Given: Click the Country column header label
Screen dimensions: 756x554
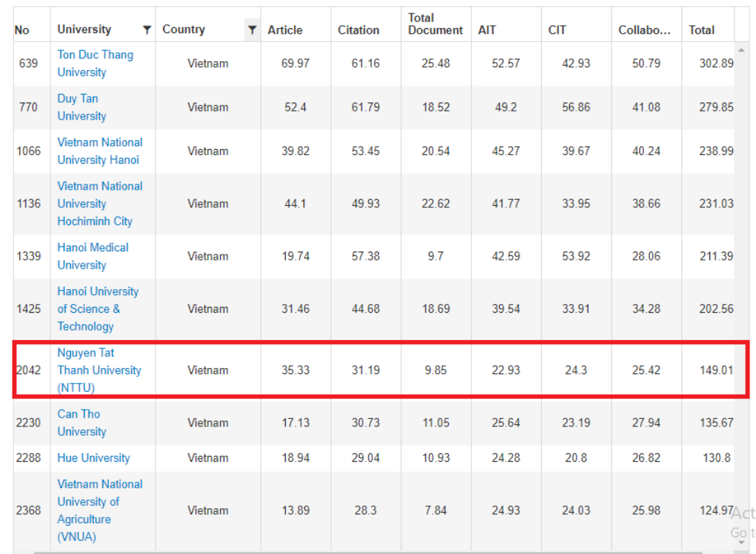Looking at the screenshot, I should (x=184, y=30).
